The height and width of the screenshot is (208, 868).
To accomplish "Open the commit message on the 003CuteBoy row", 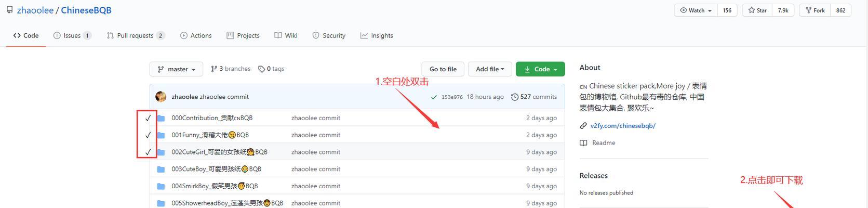I will pyautogui.click(x=316, y=169).
